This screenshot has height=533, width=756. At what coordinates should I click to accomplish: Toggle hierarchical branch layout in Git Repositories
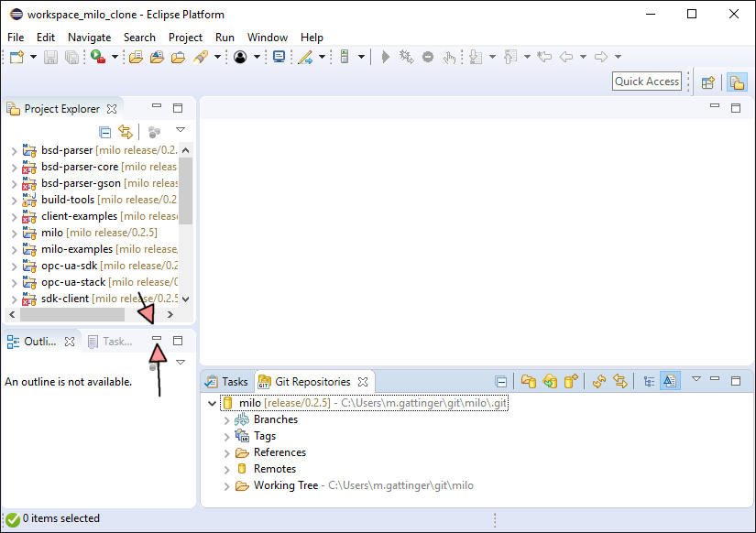coord(649,382)
